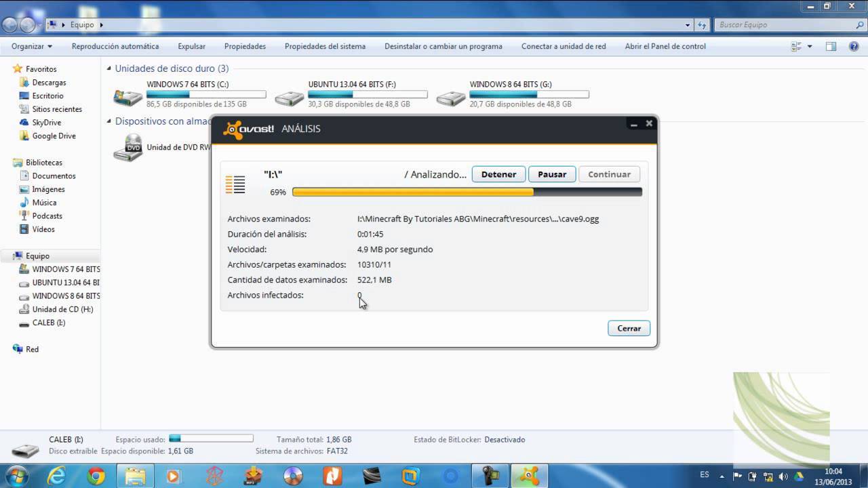Screen dimensions: 868x488
Task: Open the address bar history dropdown
Action: click(x=688, y=24)
